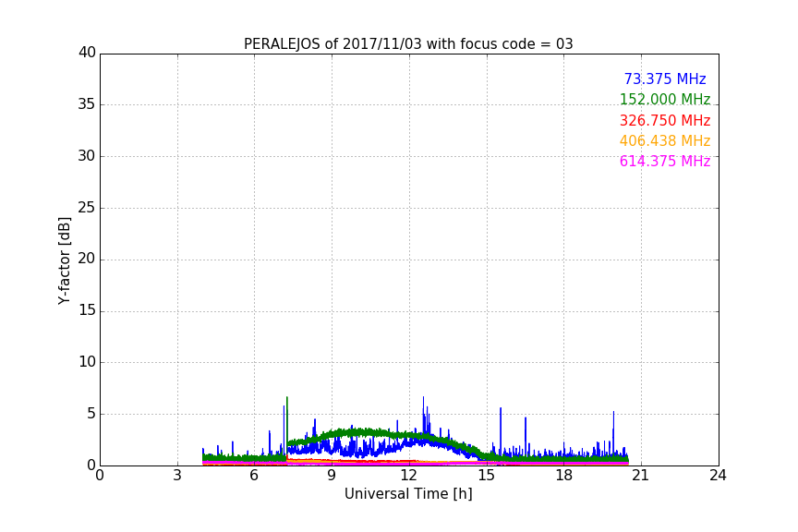Click the x-axis tick label 18

(x=564, y=476)
